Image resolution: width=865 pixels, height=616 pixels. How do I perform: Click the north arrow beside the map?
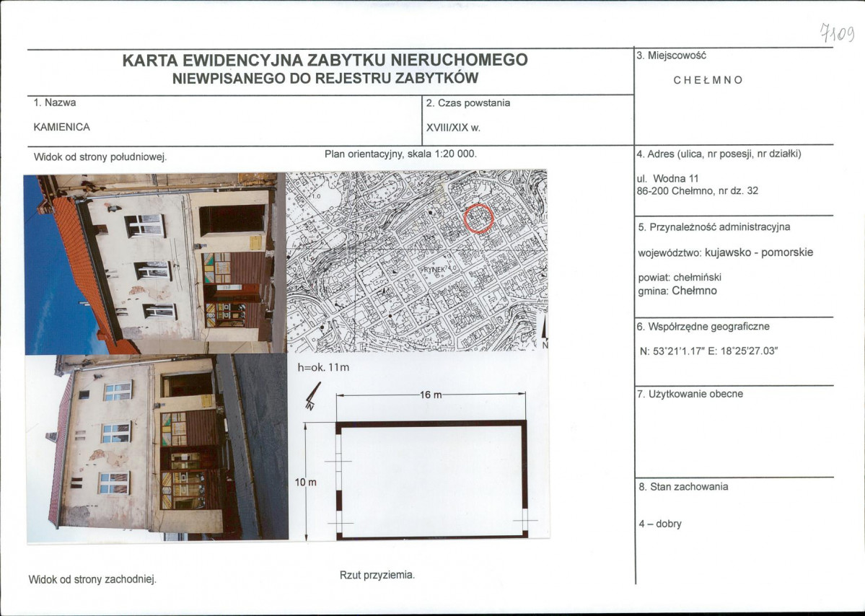[x=545, y=333]
